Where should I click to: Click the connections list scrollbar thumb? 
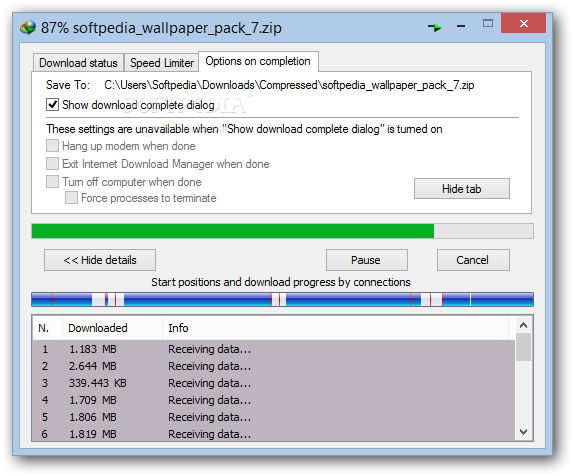pos(524,347)
